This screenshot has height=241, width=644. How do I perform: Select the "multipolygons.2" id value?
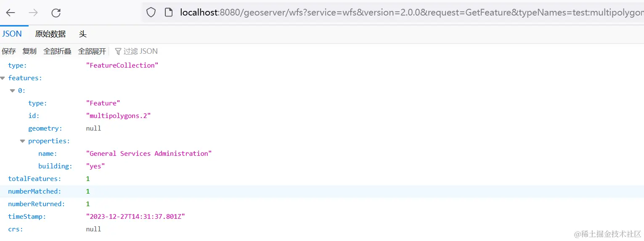118,116
